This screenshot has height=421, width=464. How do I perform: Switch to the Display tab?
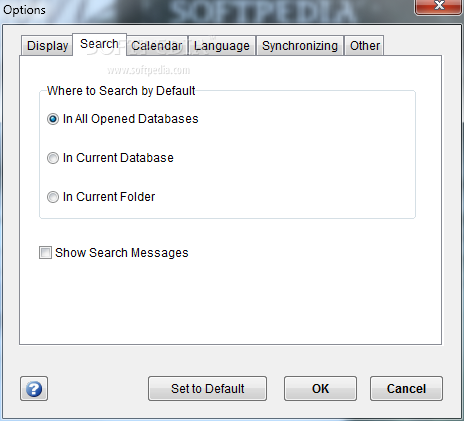tap(47, 46)
